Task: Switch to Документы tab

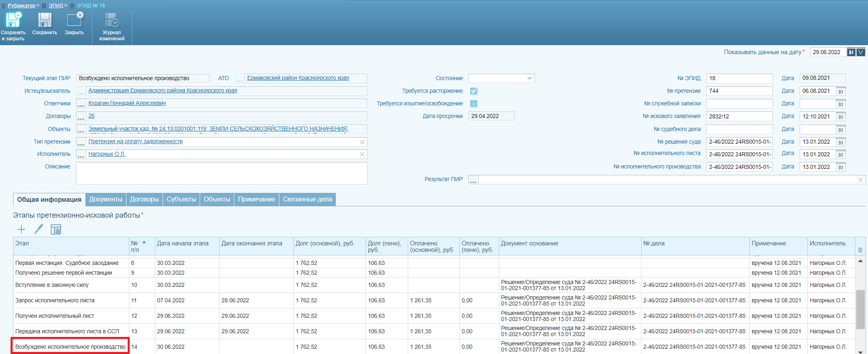Action: 106,199
